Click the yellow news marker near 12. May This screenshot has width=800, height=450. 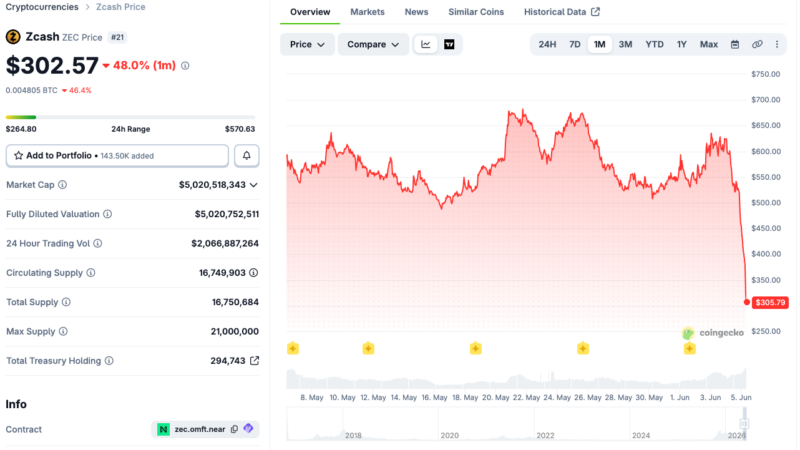[368, 348]
